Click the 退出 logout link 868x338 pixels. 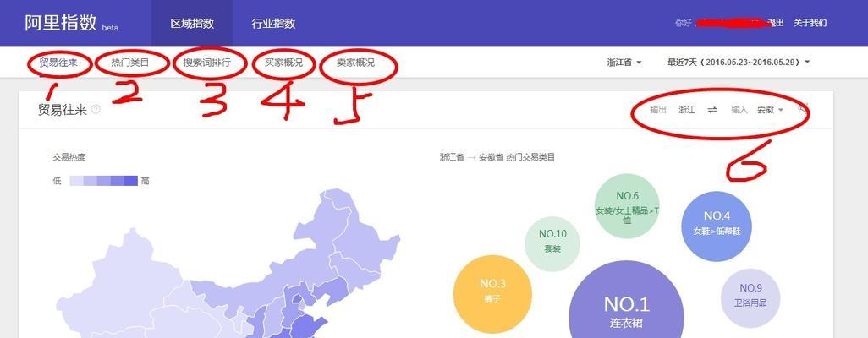pyautogui.click(x=776, y=23)
